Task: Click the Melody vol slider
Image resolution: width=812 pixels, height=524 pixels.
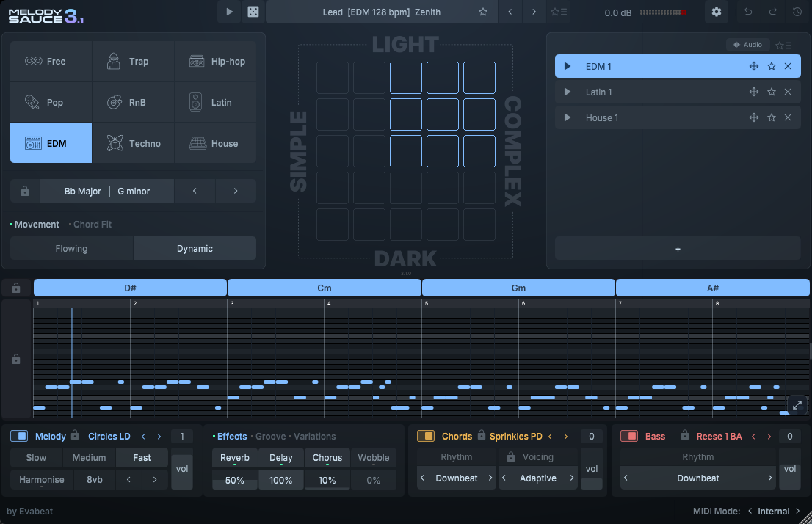Action: coord(182,469)
